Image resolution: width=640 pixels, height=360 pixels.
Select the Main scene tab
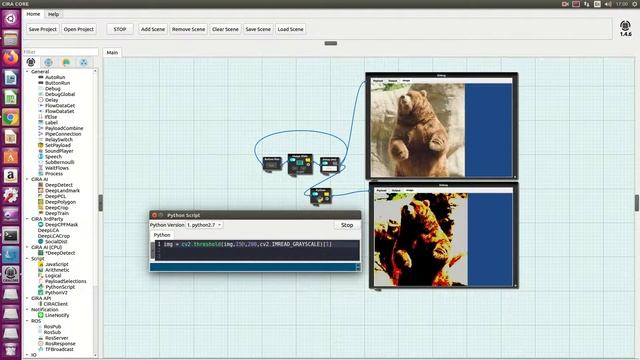coord(112,53)
